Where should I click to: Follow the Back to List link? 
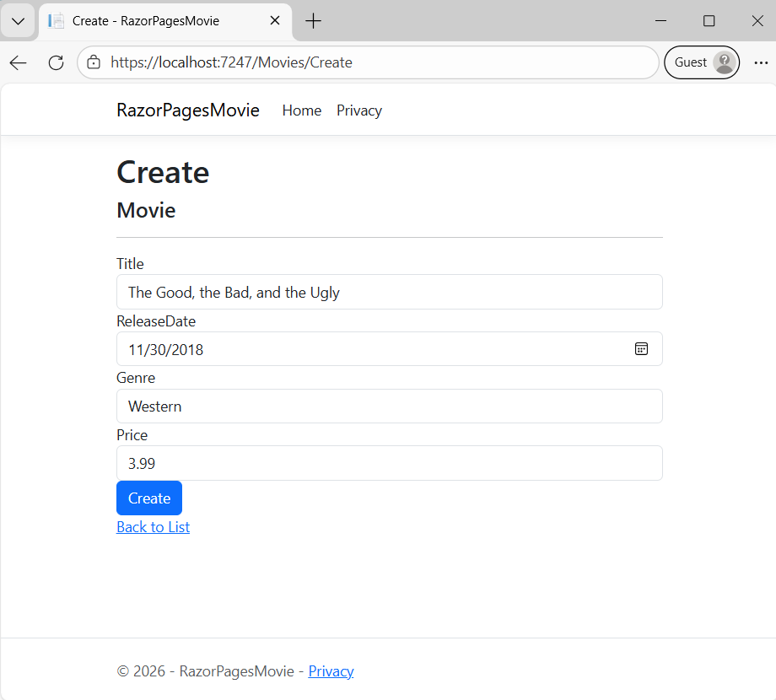pos(153,526)
